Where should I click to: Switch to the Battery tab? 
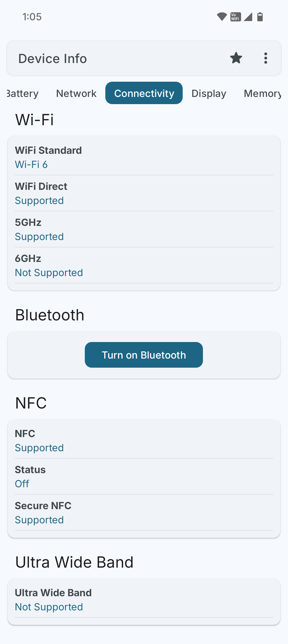pos(23,93)
